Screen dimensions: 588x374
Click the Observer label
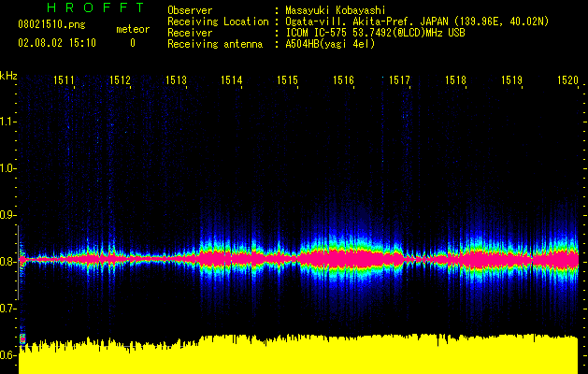click(x=190, y=10)
